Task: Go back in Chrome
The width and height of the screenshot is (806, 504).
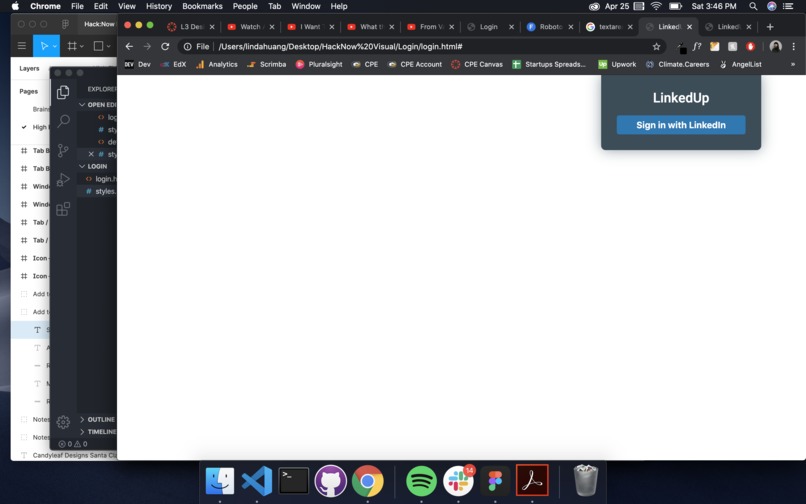Action: coord(129,46)
